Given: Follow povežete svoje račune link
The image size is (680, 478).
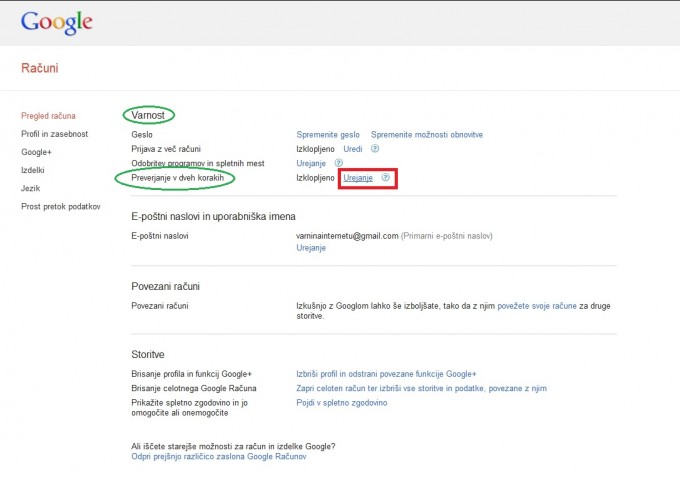Looking at the screenshot, I should (x=537, y=306).
